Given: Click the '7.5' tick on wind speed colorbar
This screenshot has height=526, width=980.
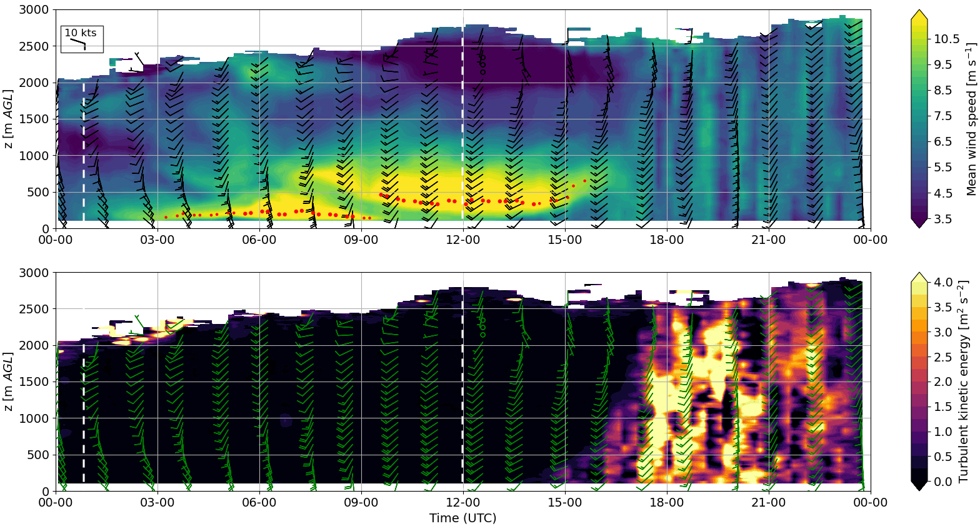Looking at the screenshot, I should tap(943, 116).
